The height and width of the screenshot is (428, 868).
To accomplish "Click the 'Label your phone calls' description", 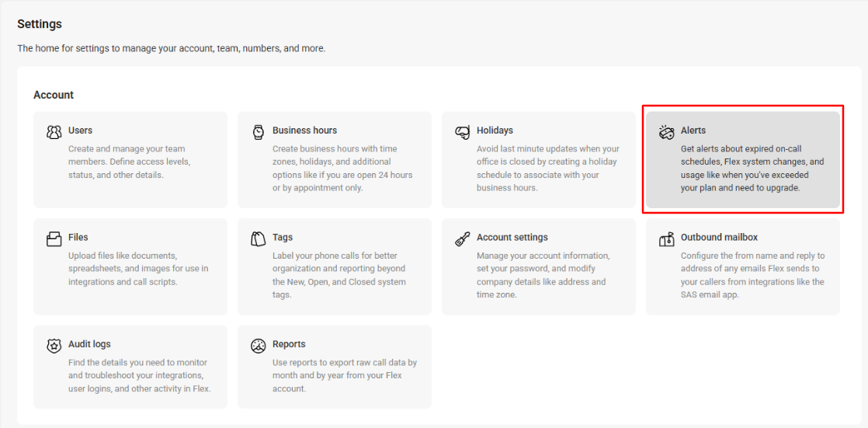I will click(x=339, y=275).
